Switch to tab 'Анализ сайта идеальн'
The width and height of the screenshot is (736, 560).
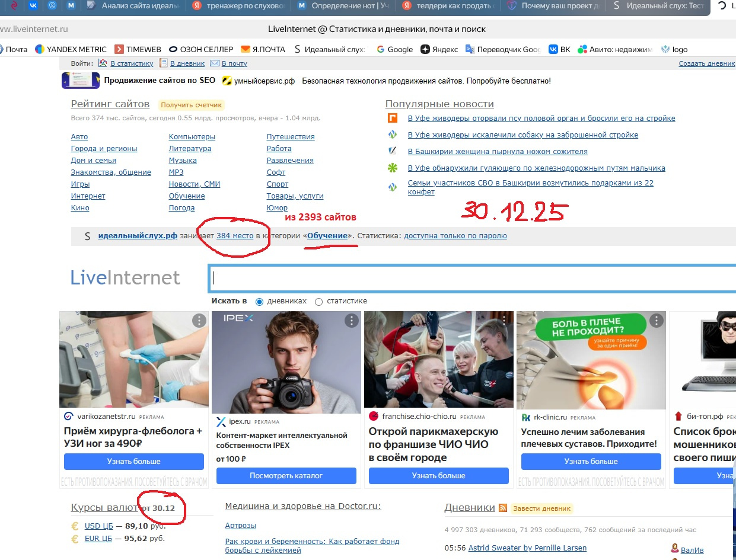coord(133,6)
